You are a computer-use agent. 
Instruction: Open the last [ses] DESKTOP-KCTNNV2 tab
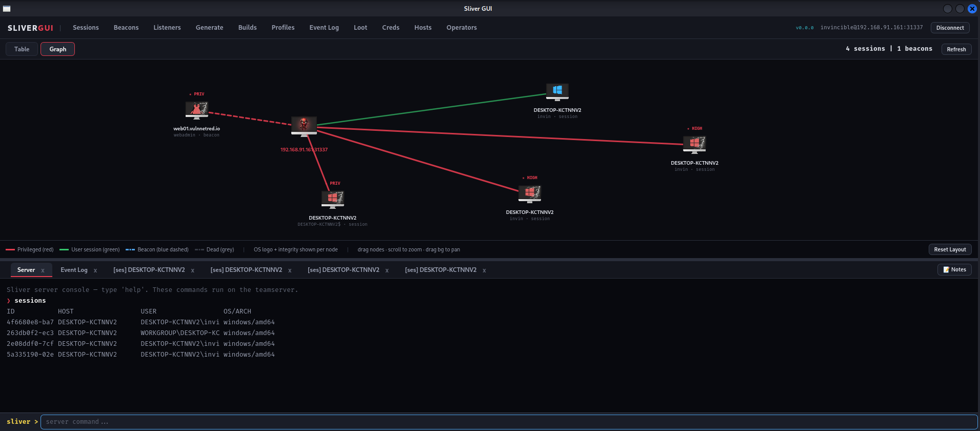coord(441,270)
